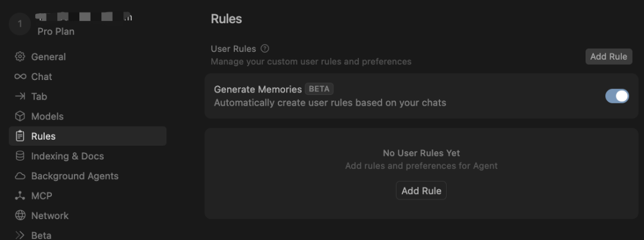Click Add Rule in the empty rules panel
The width and height of the screenshot is (644, 240).
(x=421, y=191)
